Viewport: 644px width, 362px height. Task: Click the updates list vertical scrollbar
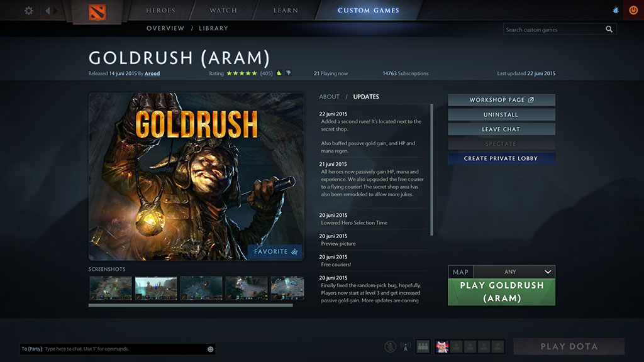point(431,170)
